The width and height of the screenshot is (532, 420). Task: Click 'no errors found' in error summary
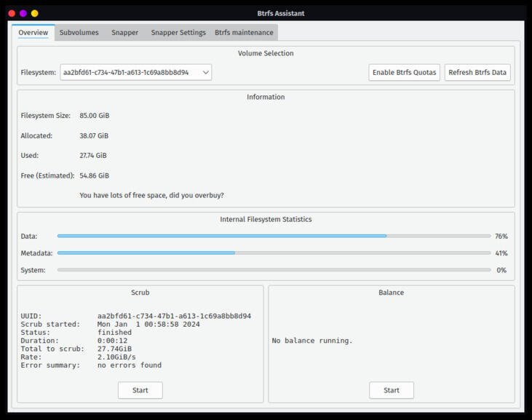click(130, 365)
